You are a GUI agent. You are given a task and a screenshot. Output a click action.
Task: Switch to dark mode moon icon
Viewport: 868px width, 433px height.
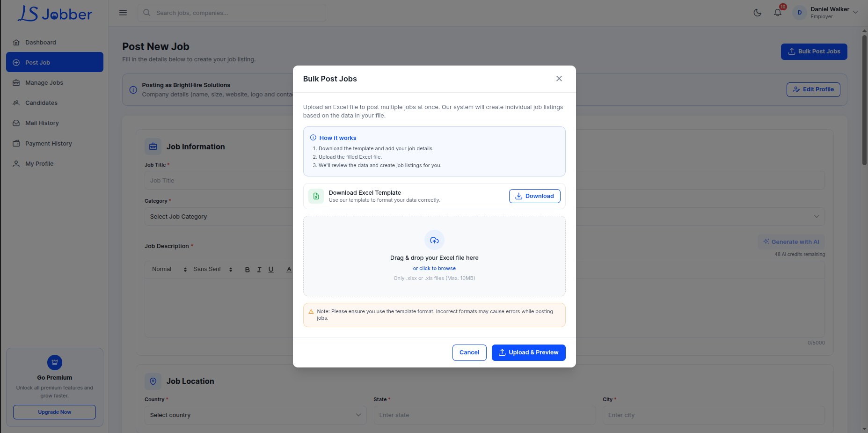point(757,13)
